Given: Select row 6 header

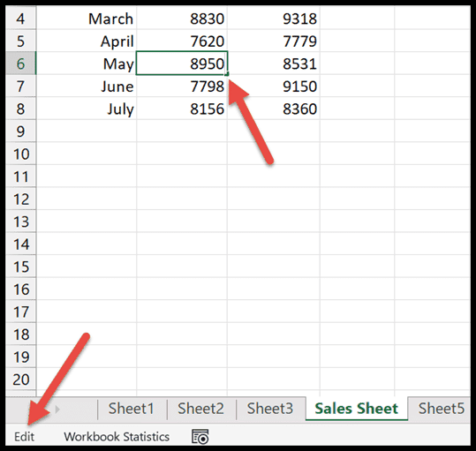Looking at the screenshot, I should 20,64.
